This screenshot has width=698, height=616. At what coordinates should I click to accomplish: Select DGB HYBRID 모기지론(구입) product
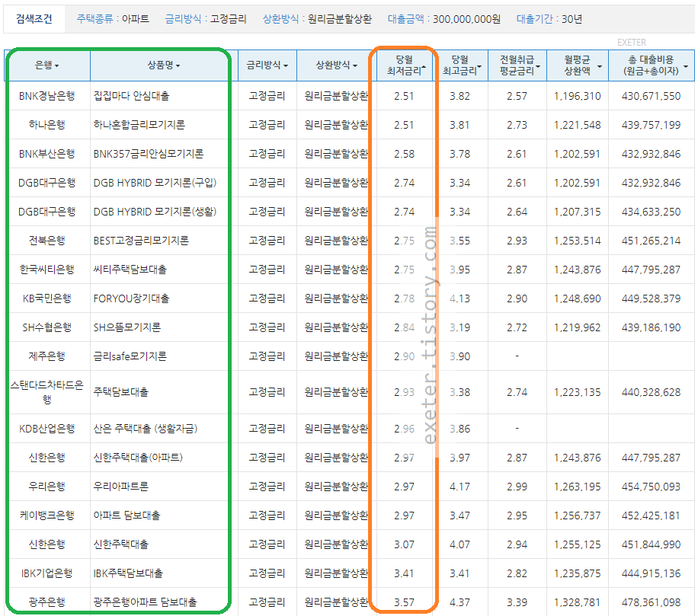point(155,183)
